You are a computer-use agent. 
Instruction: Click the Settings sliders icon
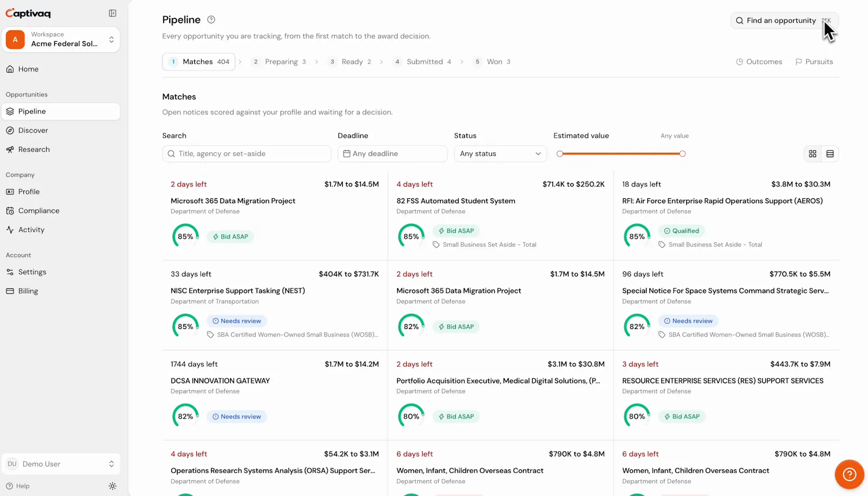[x=10, y=272]
